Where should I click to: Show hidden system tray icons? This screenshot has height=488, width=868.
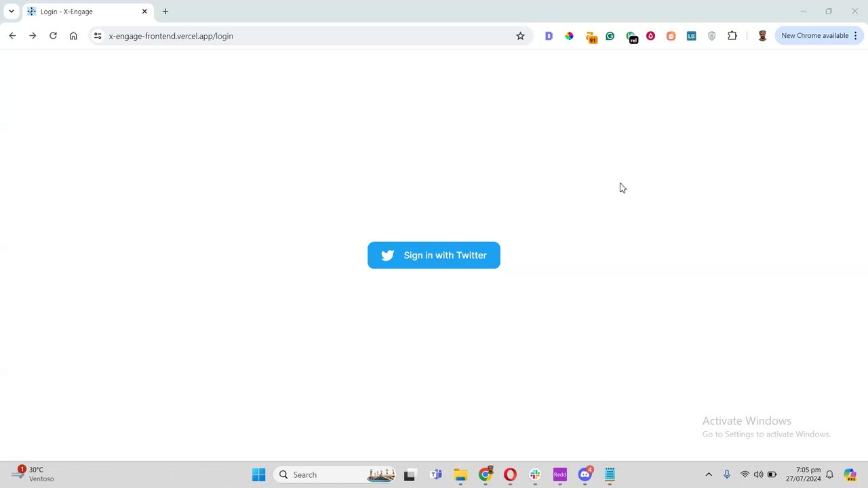pos(709,474)
